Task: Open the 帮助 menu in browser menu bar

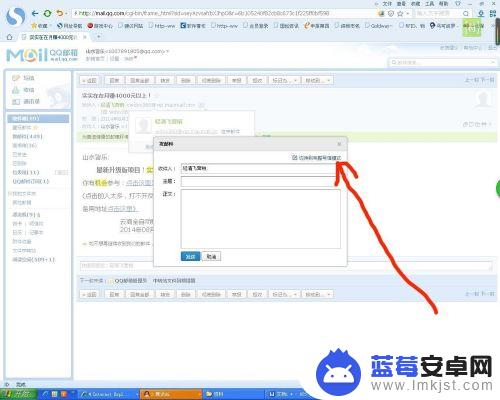Action: click(443, 4)
